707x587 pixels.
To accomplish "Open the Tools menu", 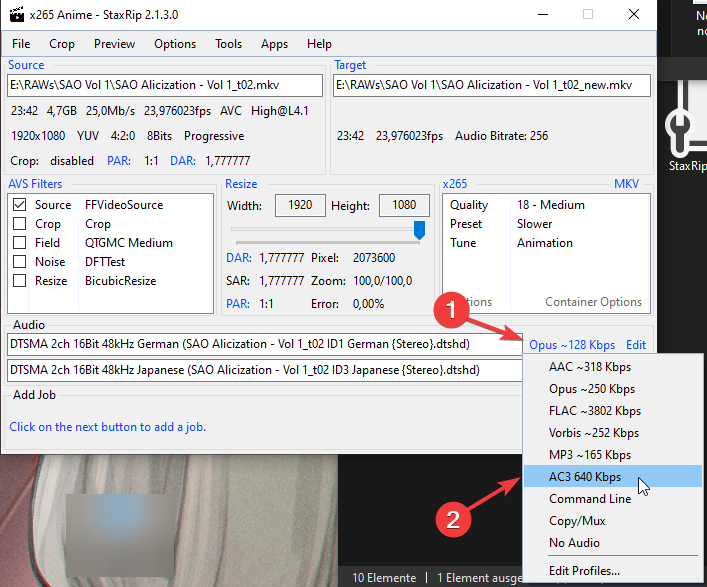I will coord(229,44).
